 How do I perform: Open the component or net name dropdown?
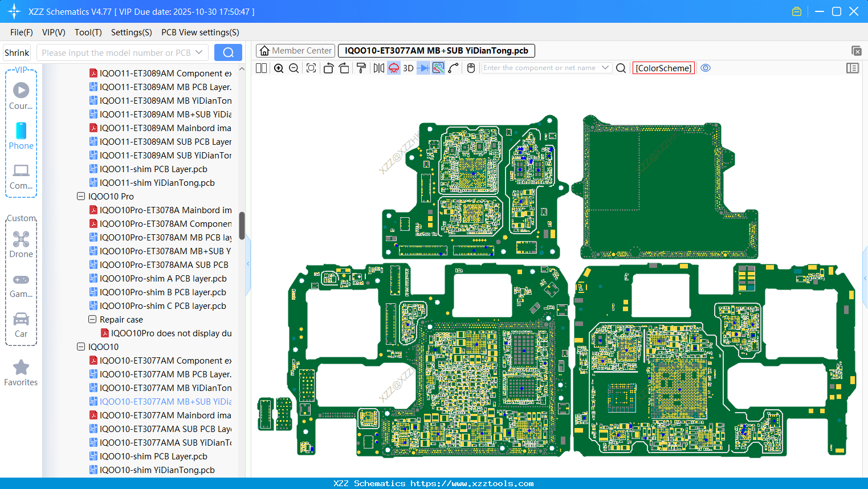(605, 68)
